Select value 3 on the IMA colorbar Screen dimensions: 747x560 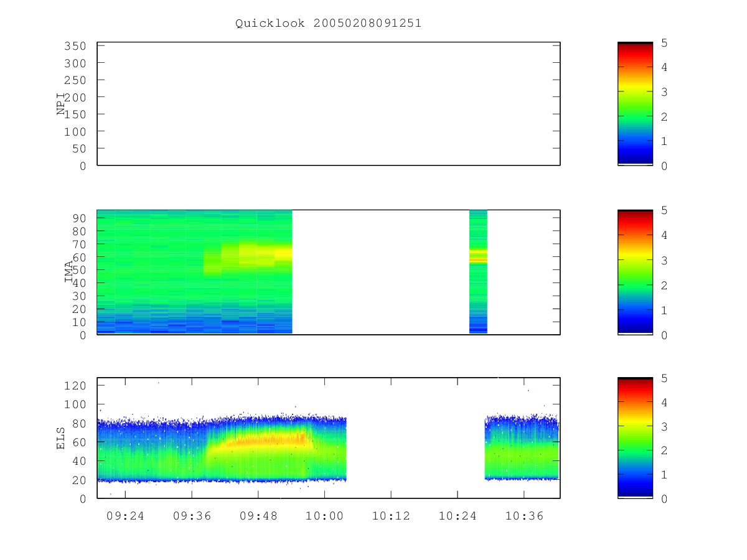click(664, 260)
